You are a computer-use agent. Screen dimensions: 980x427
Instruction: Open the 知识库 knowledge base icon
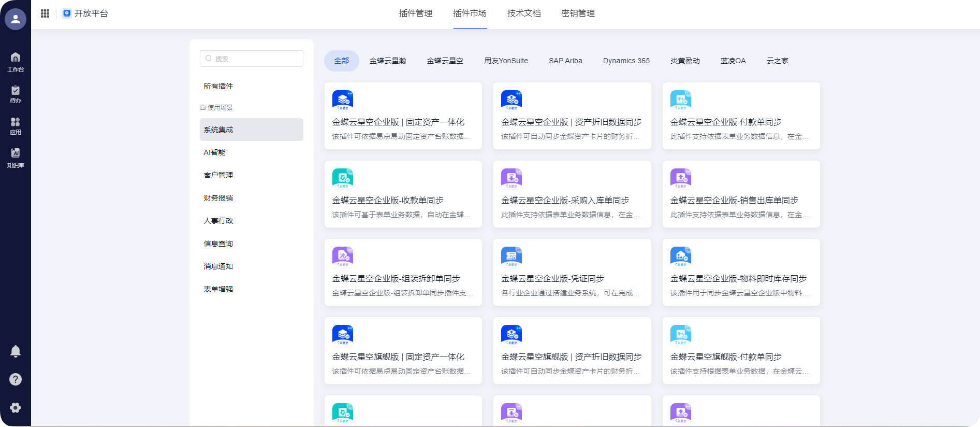click(x=16, y=158)
